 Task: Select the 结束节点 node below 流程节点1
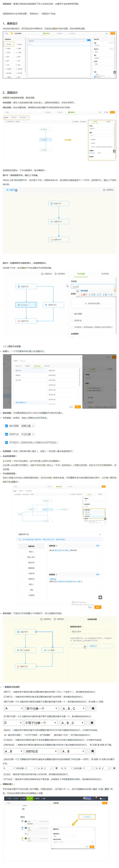[59, 240]
